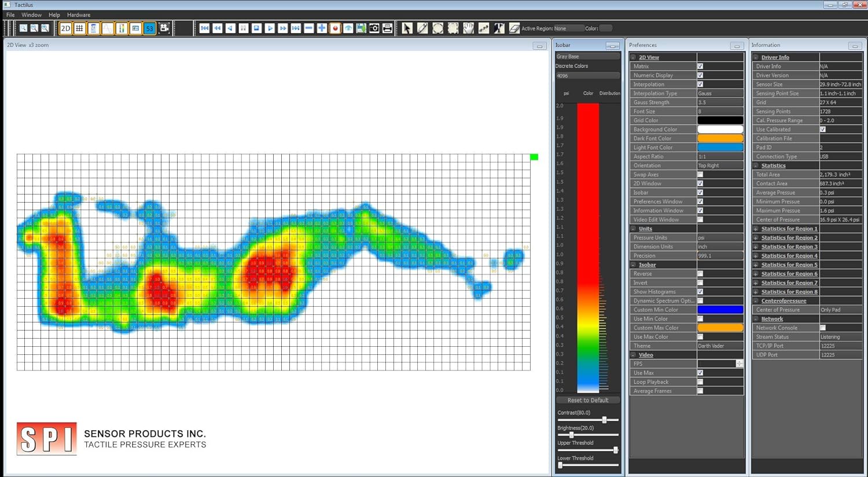The width and height of the screenshot is (868, 477).
Task: Click the rewind playback button
Action: [x=218, y=28]
